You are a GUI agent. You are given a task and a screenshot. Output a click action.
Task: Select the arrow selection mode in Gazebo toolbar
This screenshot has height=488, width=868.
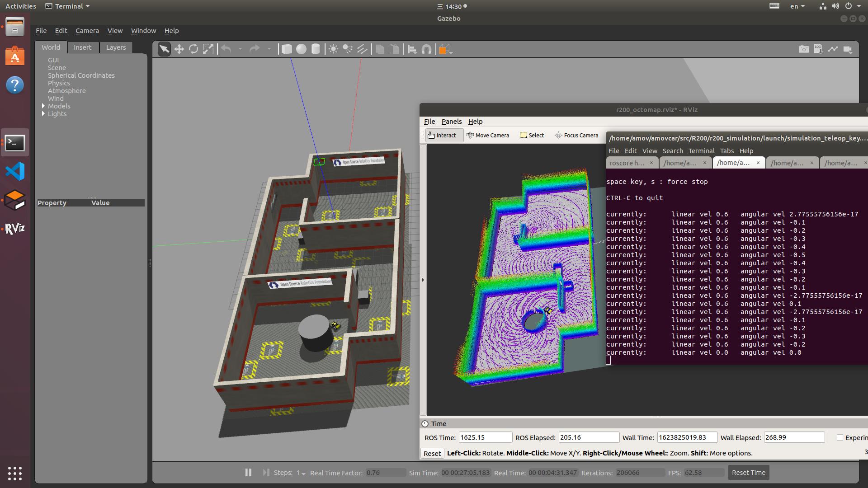(x=165, y=49)
